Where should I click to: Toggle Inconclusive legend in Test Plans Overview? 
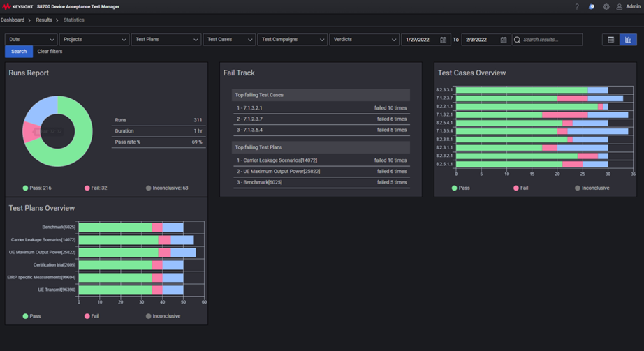coord(163,316)
